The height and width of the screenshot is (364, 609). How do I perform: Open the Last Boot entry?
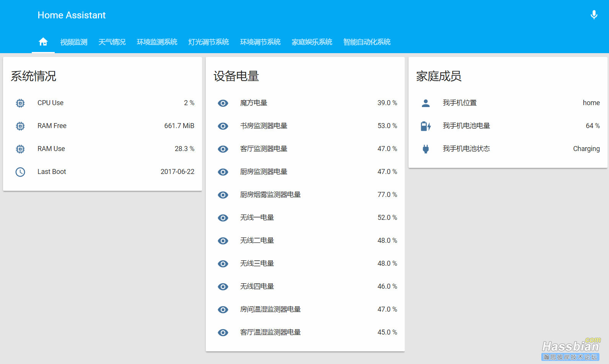point(103,172)
